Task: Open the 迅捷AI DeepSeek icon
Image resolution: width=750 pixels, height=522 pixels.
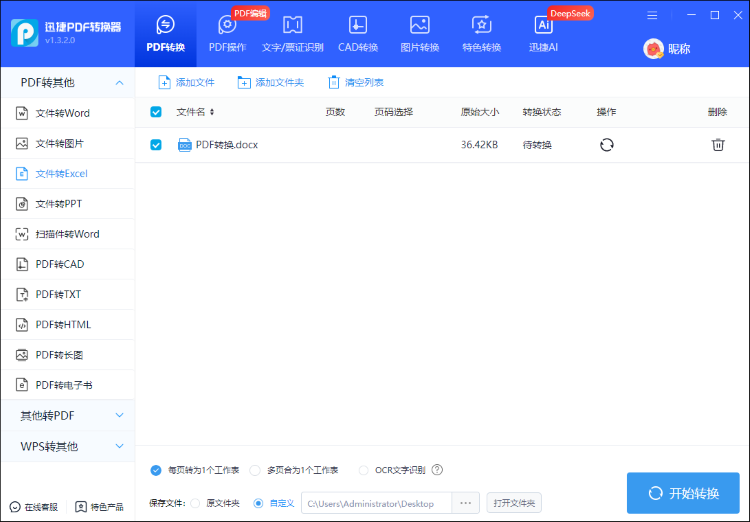Action: [x=543, y=26]
